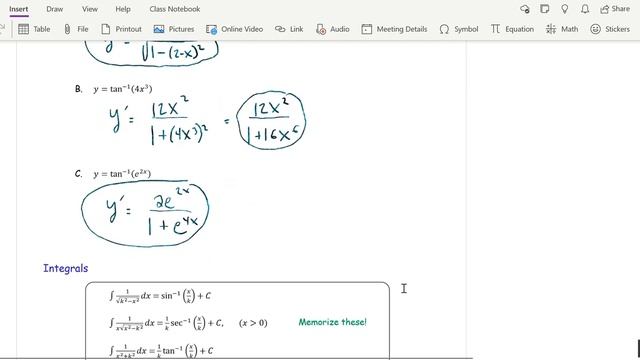Insert an Online Video
Image resolution: width=640 pixels, height=360 pixels.
[234, 29]
